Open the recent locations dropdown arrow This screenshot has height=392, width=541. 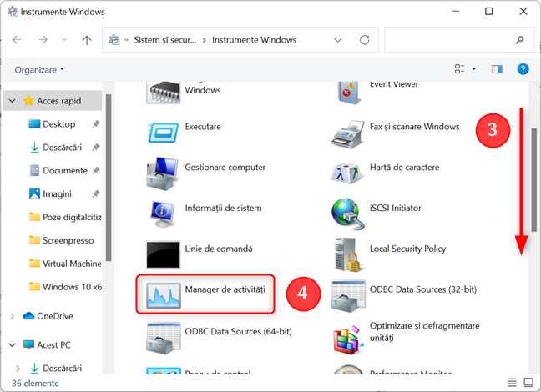click(64, 40)
